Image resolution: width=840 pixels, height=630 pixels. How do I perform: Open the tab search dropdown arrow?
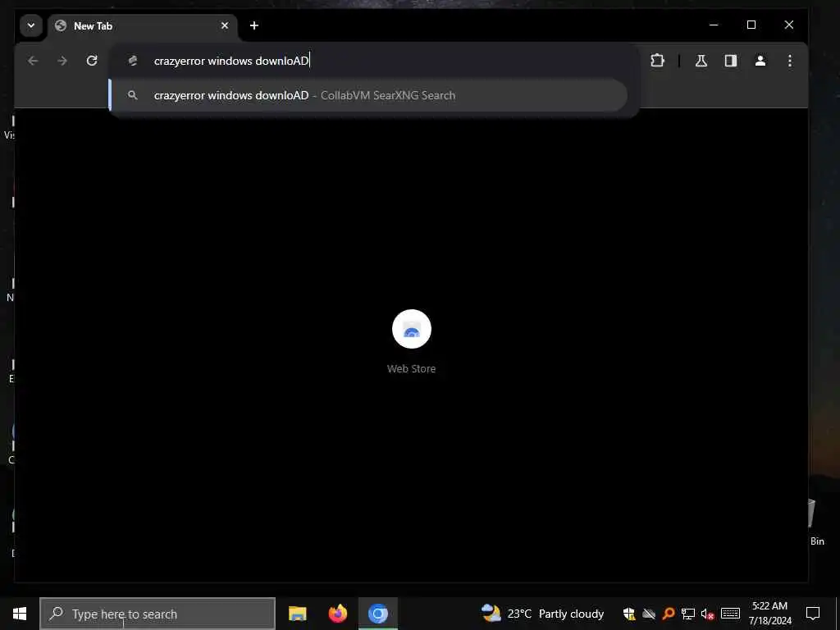pyautogui.click(x=31, y=25)
